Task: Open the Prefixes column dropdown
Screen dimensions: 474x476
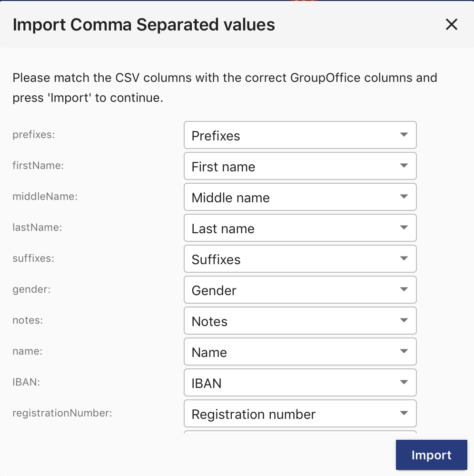Action: point(300,135)
